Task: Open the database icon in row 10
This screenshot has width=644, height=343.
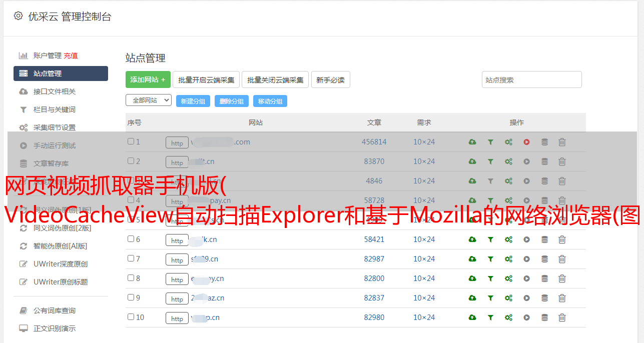Action: 544,317
